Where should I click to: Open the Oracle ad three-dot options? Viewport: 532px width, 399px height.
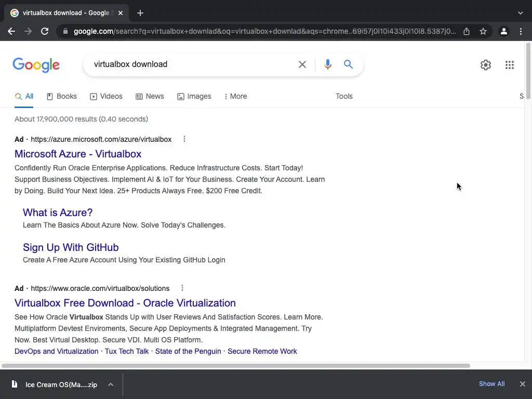182,288
